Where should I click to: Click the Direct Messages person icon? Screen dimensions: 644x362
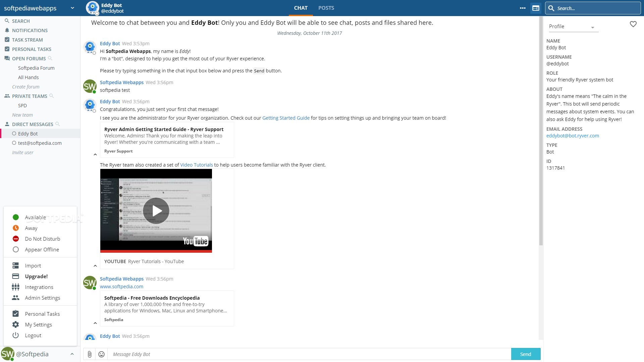point(7,124)
